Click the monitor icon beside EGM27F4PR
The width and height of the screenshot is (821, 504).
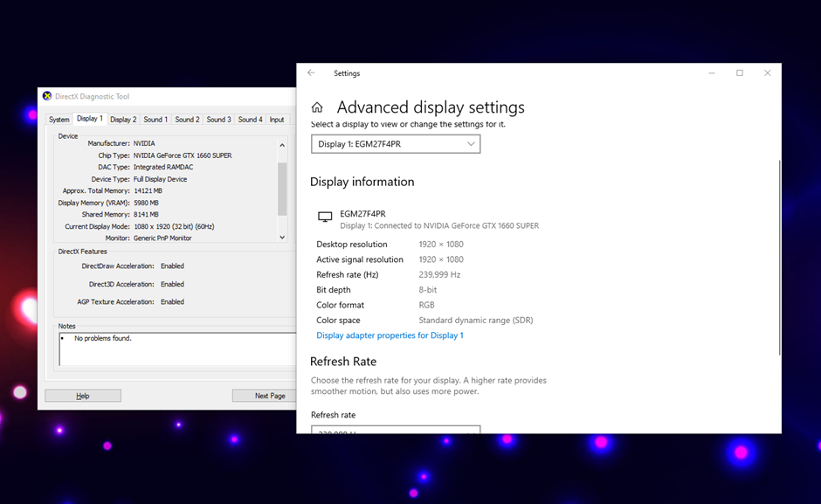point(325,217)
